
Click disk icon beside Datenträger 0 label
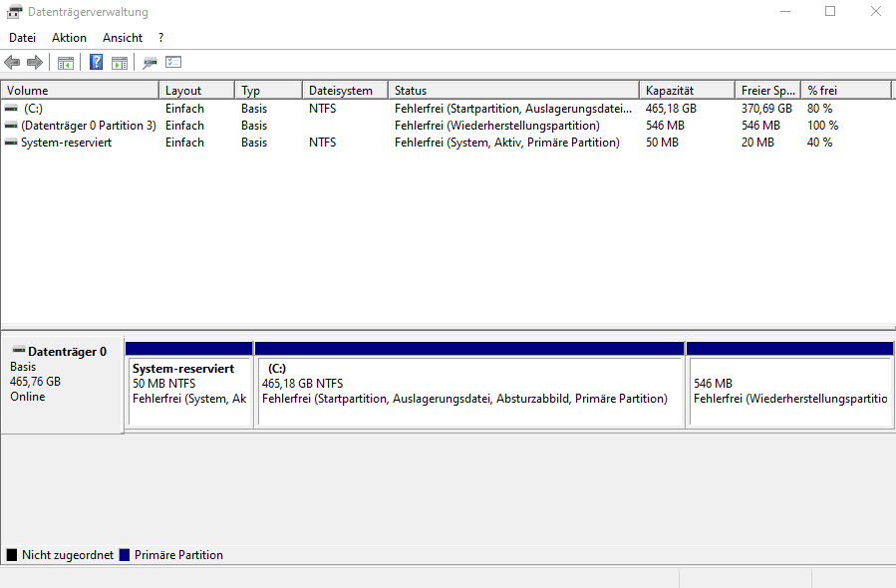[x=19, y=350]
